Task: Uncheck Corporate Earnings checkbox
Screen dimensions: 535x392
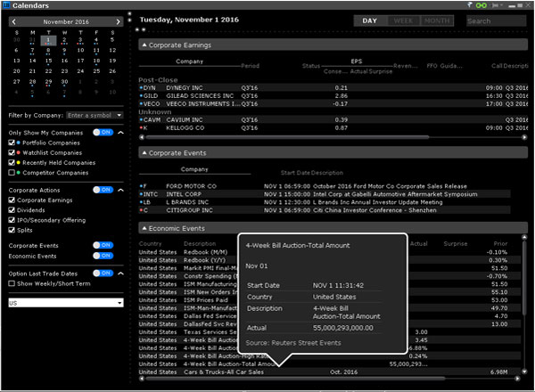Action: coord(12,200)
